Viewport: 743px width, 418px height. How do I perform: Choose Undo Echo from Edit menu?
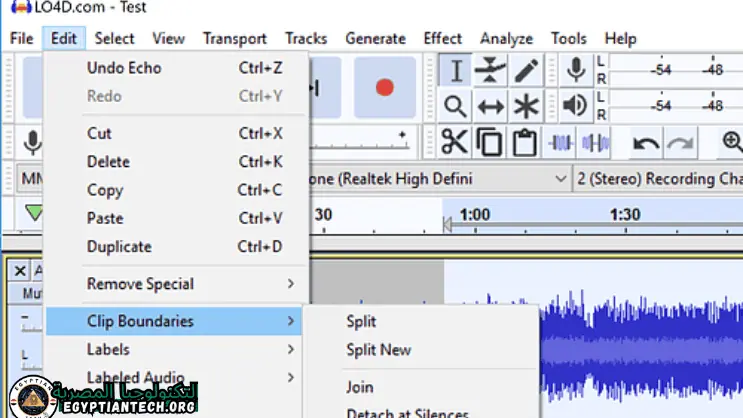click(x=174, y=68)
